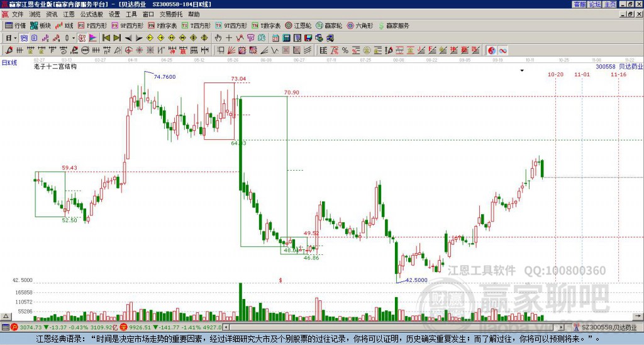Screen dimensions: 644x345
Task: Expand the candlestick style dropdown arrow
Action: tap(74, 38)
